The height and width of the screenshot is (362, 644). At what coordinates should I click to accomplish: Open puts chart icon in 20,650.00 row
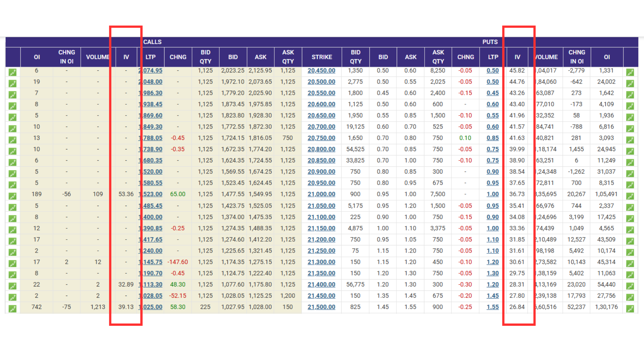[x=630, y=117]
